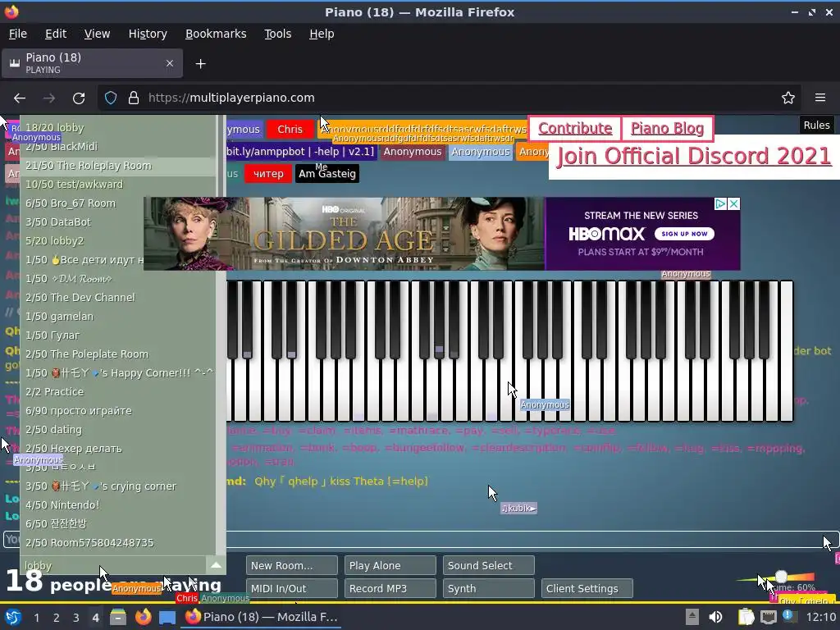Open the file manager taskbar icon
The height and width of the screenshot is (630, 840).
(x=118, y=617)
